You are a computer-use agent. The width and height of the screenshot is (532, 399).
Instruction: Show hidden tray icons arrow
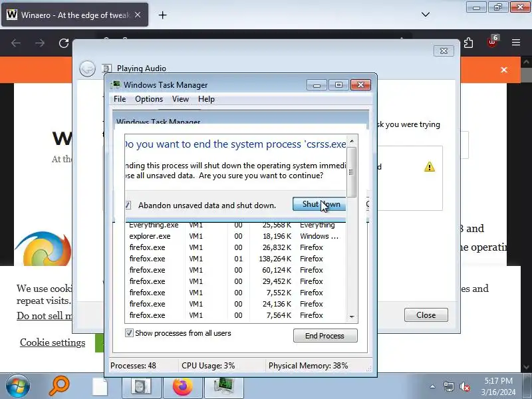[433, 386]
